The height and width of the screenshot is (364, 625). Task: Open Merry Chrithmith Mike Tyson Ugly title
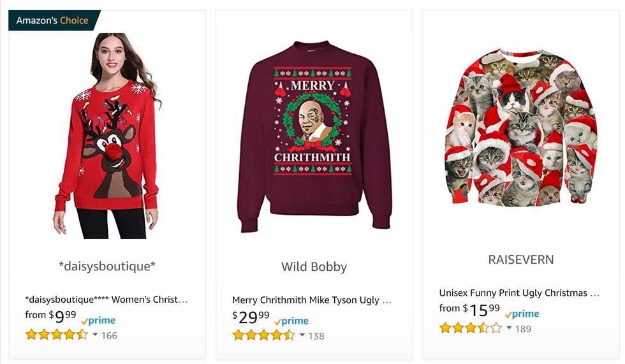[312, 300]
